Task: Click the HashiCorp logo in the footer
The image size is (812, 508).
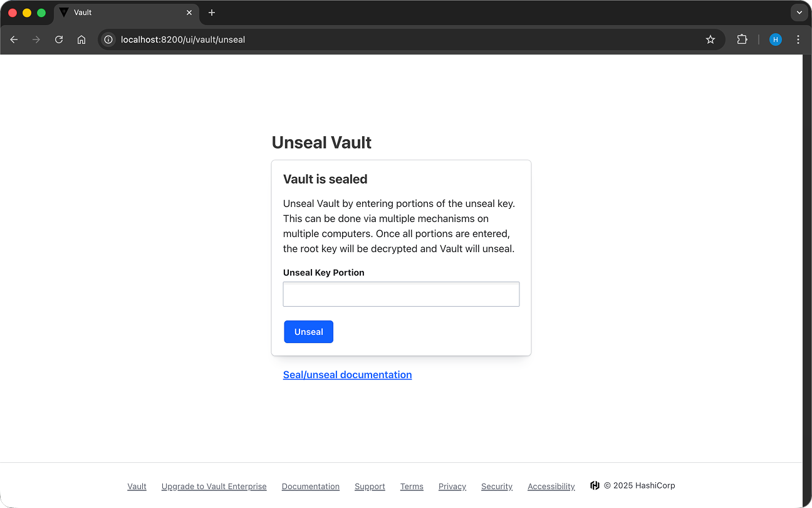Action: coord(594,485)
